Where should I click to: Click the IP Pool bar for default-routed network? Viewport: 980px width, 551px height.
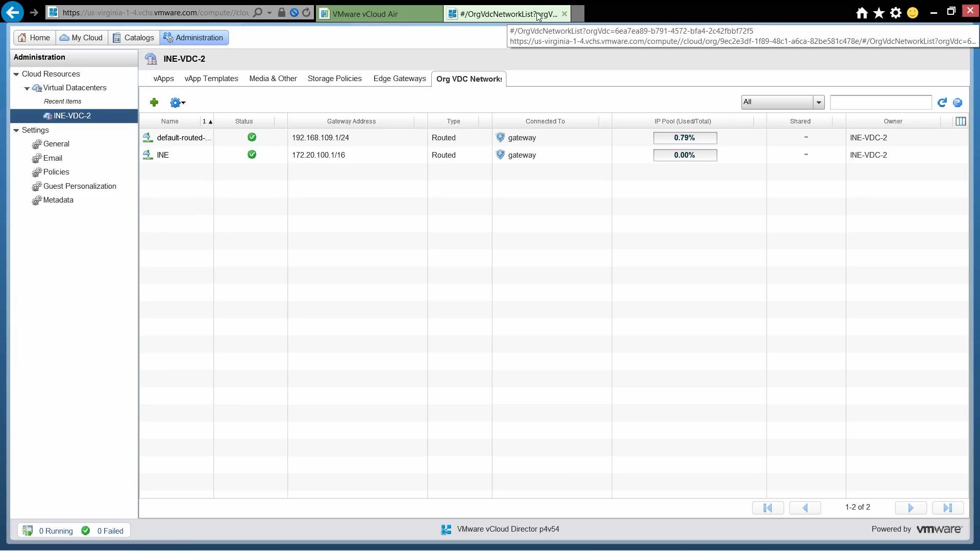[684, 137]
